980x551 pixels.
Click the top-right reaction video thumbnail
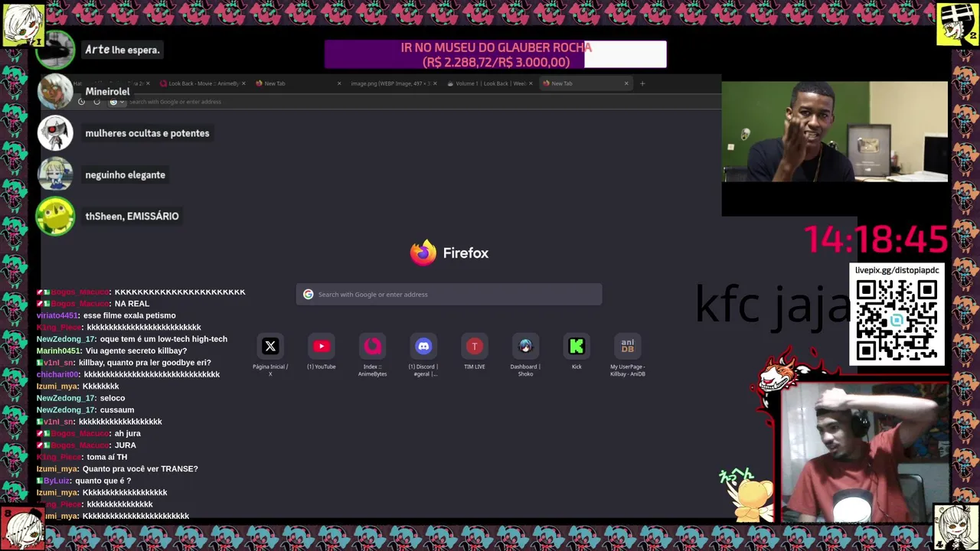(835, 132)
